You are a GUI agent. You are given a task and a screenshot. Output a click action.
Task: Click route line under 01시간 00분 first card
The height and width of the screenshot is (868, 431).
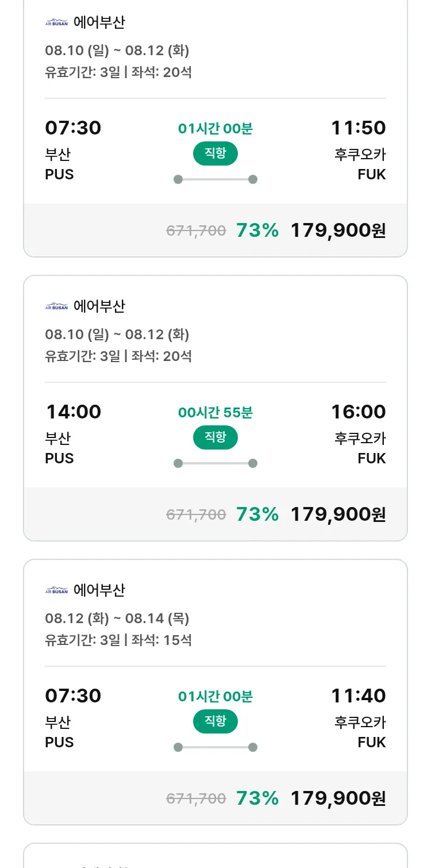pos(215,179)
